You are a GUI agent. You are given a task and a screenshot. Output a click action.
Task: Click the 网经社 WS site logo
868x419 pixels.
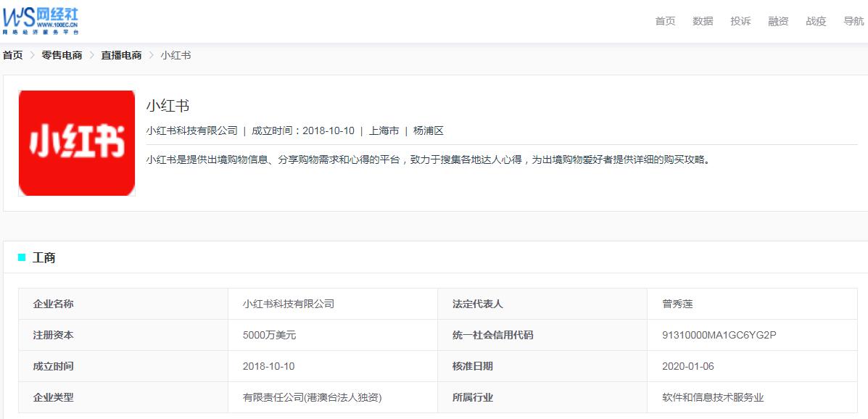(41, 19)
